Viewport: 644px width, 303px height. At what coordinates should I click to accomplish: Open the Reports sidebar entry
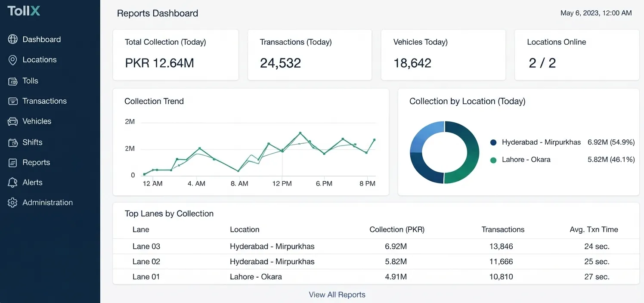click(36, 163)
